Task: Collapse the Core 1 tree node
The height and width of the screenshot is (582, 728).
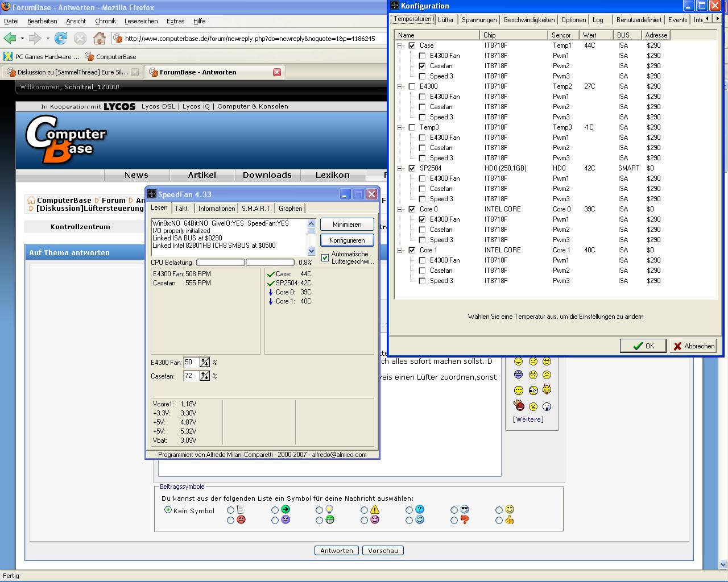Action: tap(400, 250)
